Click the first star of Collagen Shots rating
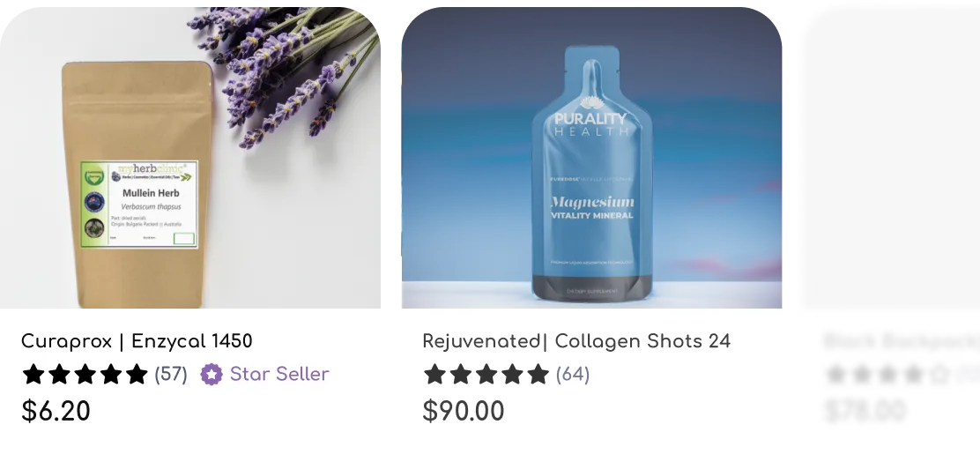The height and width of the screenshot is (462, 980). (434, 374)
